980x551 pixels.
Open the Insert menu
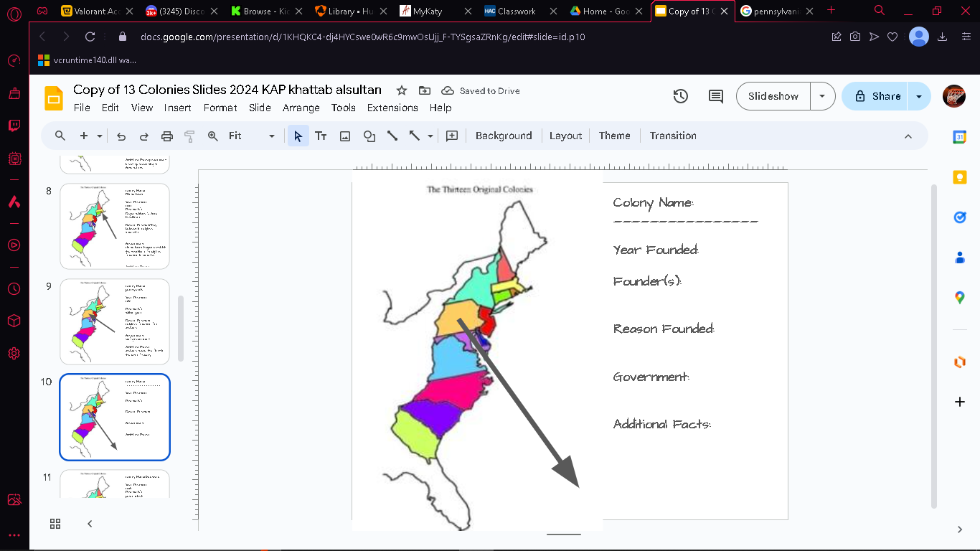tap(177, 108)
